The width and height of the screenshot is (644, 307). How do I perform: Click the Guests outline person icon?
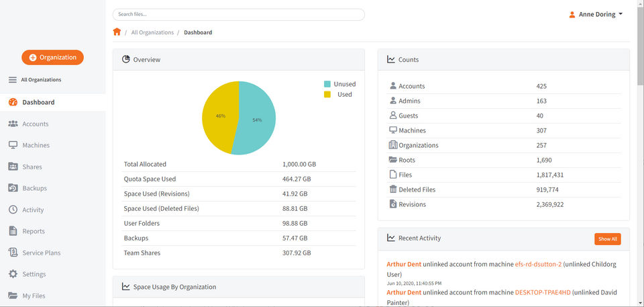point(393,116)
